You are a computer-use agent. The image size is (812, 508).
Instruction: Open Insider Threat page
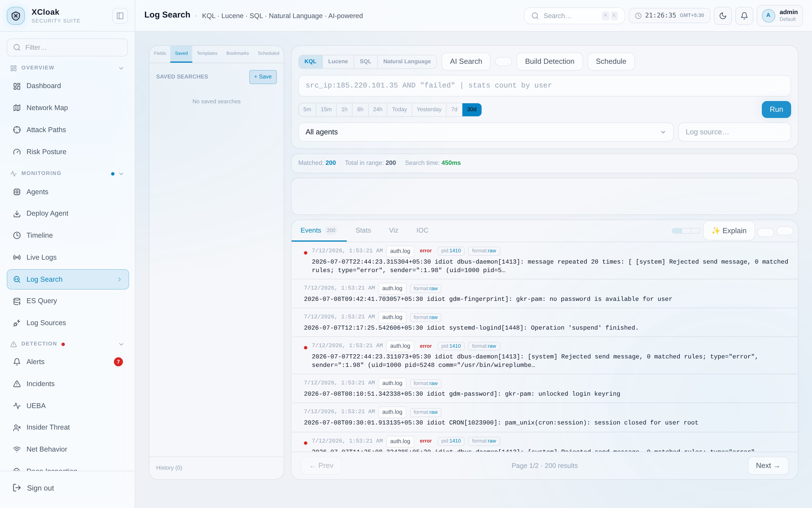click(67, 427)
